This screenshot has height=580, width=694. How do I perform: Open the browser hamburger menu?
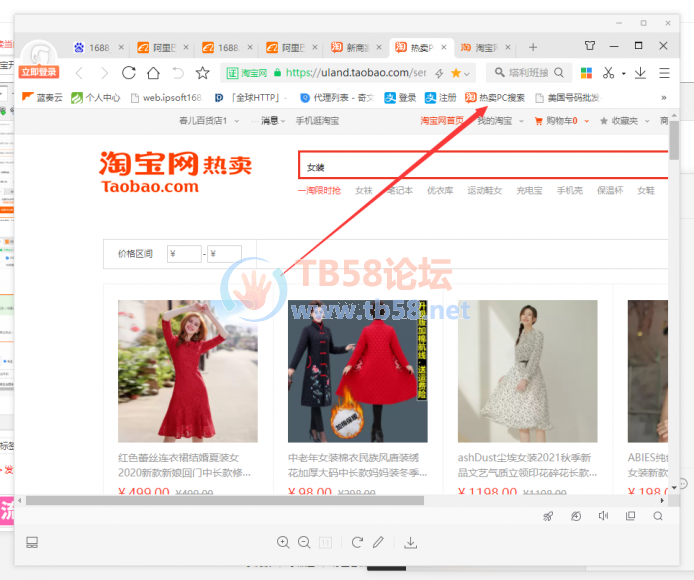point(664,73)
